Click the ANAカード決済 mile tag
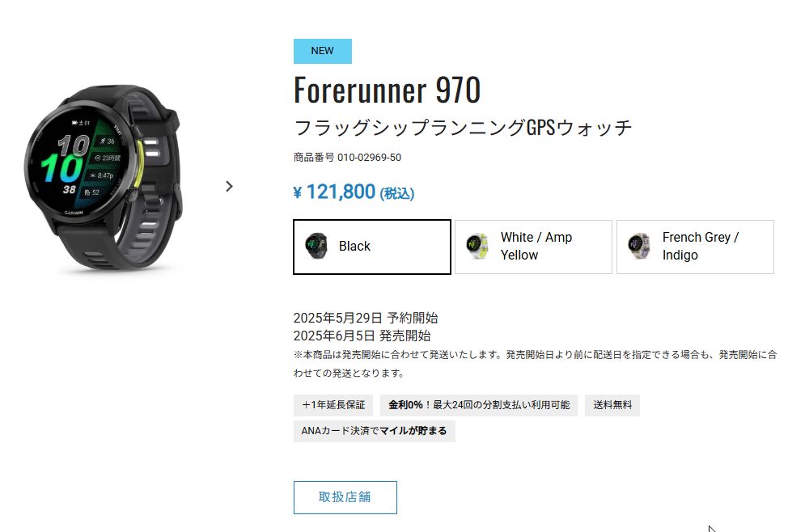Viewport: 788px width, 532px height. 374,431
